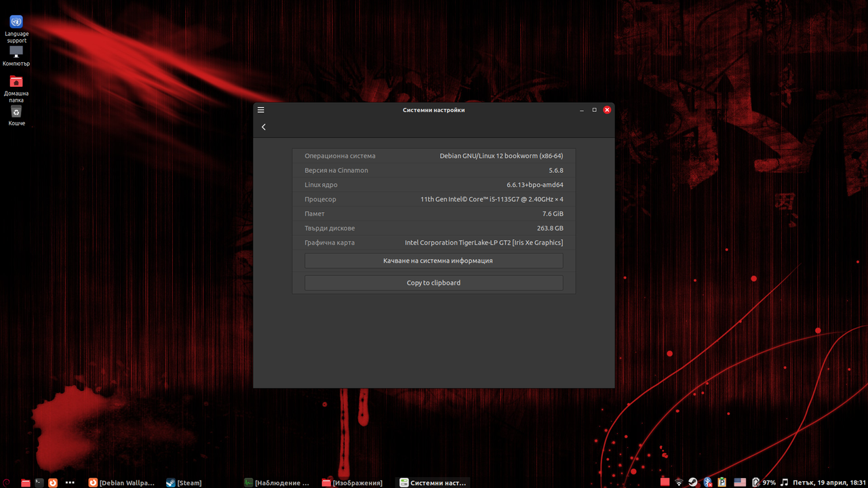Minimize the Системни настройки window

[582, 110]
